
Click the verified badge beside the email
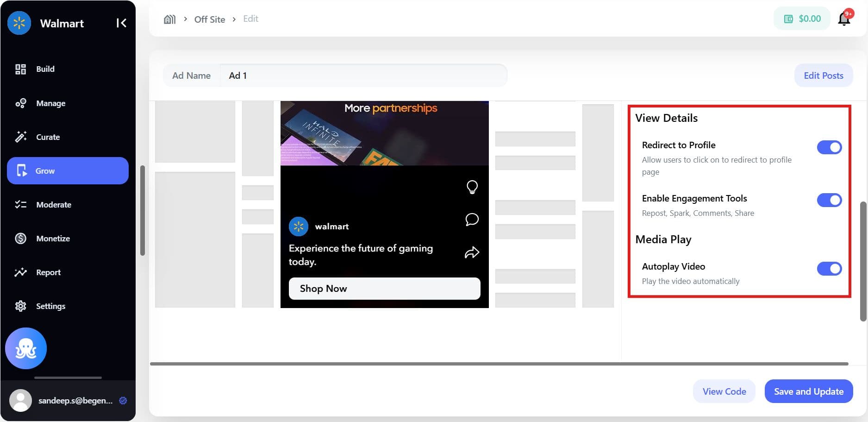pos(123,401)
